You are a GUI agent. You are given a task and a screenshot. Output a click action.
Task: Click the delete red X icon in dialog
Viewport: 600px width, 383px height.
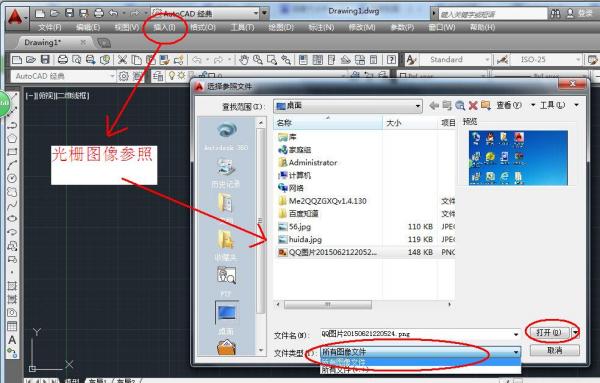coord(473,106)
